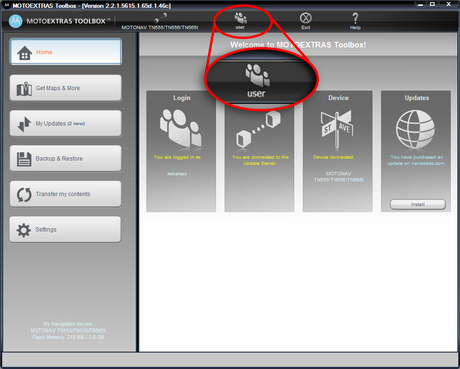Open My Updates (2 new)
This screenshot has width=460, height=369.
(66, 123)
